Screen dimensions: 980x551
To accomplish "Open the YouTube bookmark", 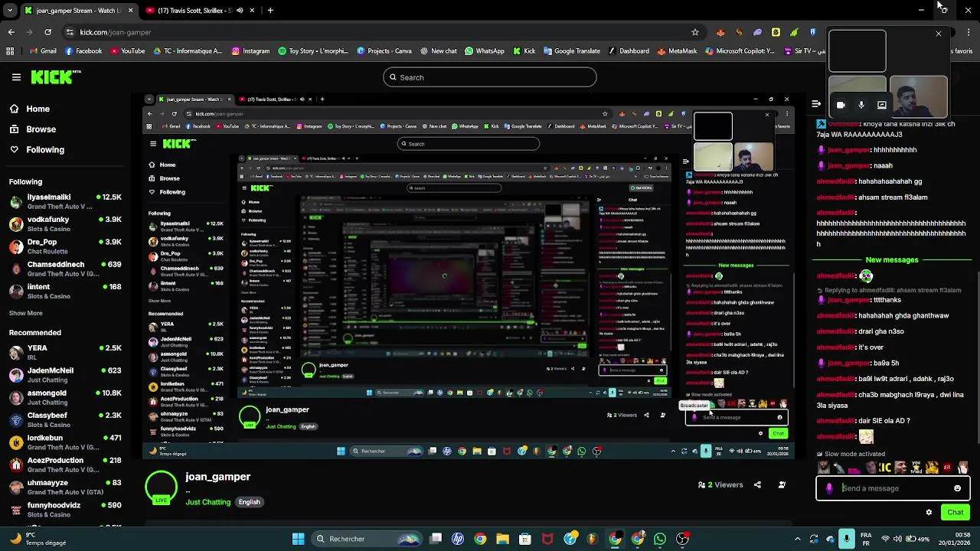I will [127, 51].
